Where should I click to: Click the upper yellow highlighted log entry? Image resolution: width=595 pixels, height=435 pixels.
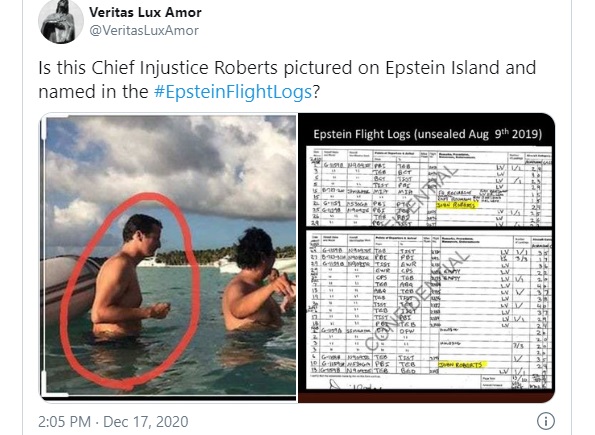click(456, 205)
